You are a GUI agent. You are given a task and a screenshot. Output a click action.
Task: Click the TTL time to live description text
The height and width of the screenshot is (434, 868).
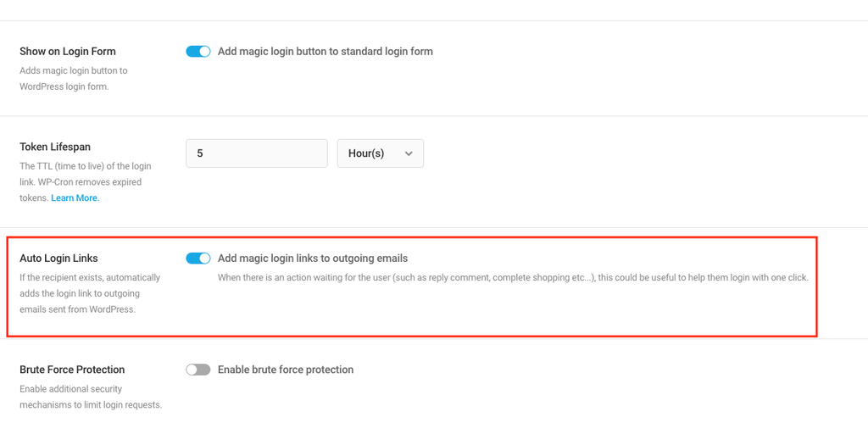point(86,181)
